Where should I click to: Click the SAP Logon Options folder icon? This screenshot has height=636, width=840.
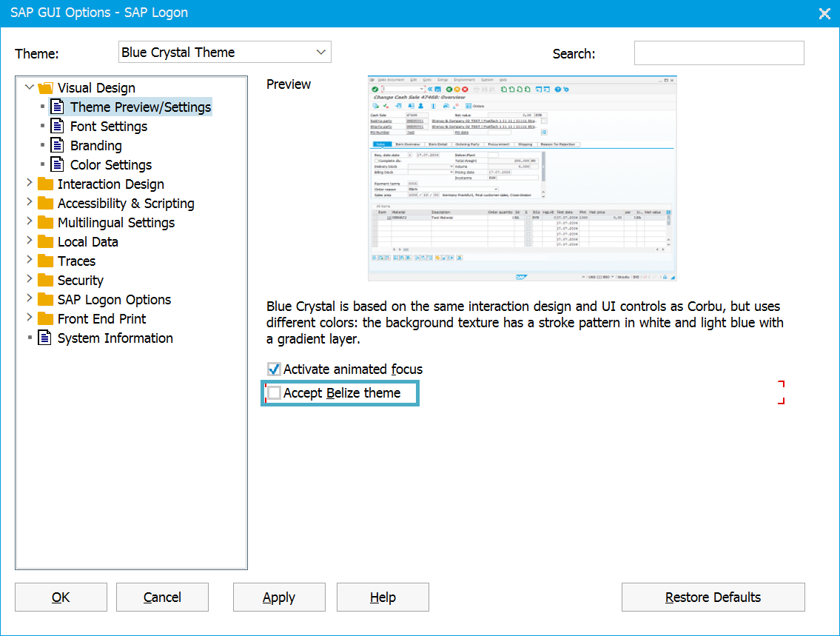pos(46,300)
